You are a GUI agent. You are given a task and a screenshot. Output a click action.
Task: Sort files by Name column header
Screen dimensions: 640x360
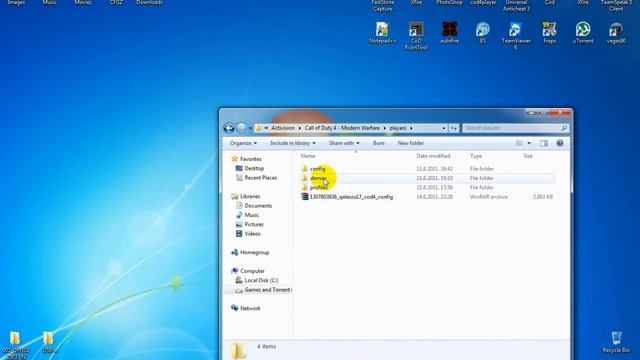pyautogui.click(x=308, y=156)
